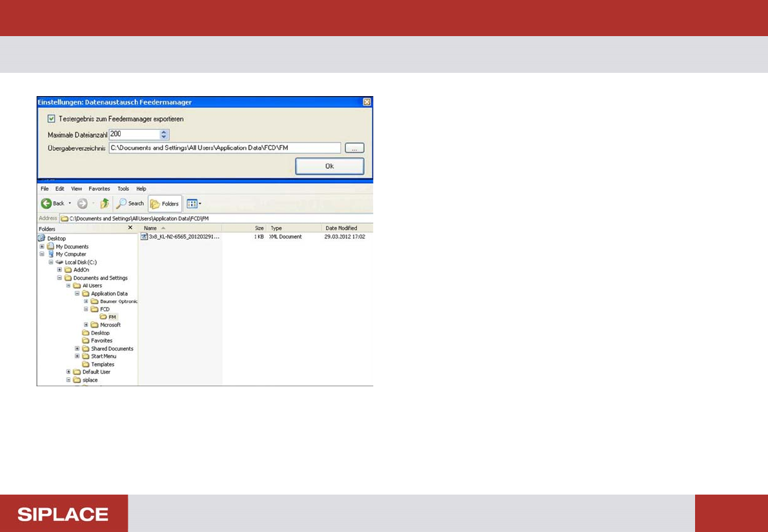Go up one folder level
Image resolution: width=768 pixels, height=532 pixels.
click(x=105, y=203)
